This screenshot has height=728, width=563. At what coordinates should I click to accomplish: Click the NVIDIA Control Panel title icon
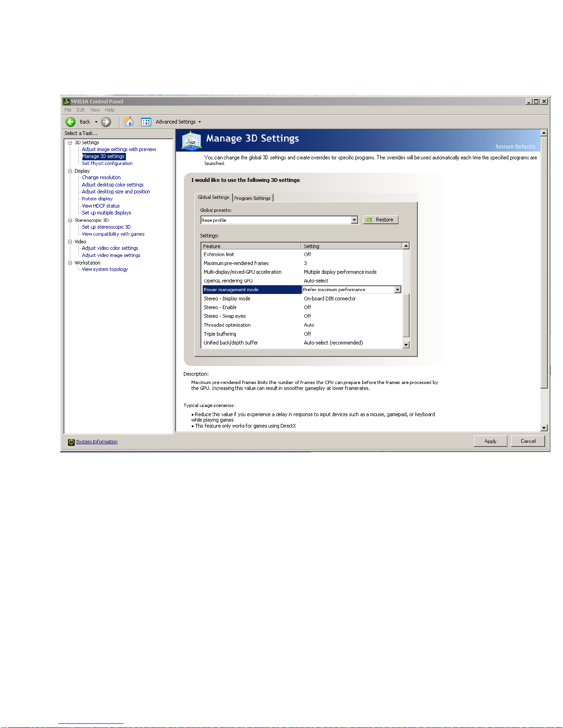(x=66, y=102)
